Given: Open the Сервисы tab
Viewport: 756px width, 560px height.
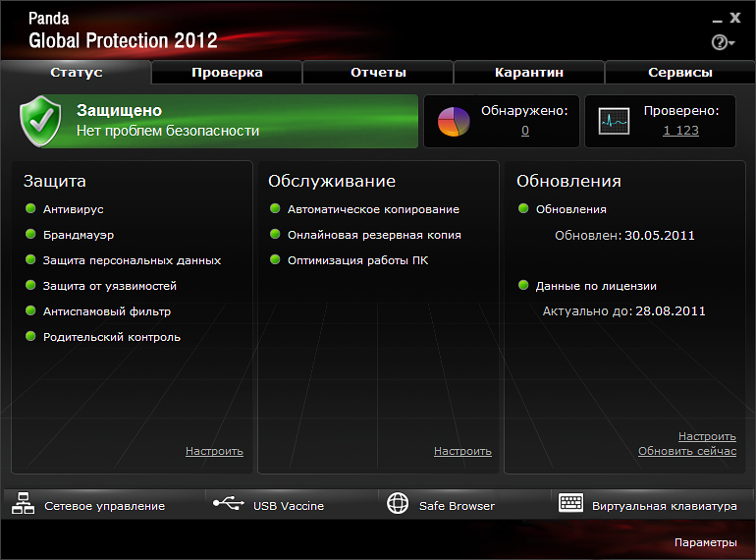Looking at the screenshot, I should pos(679,73).
